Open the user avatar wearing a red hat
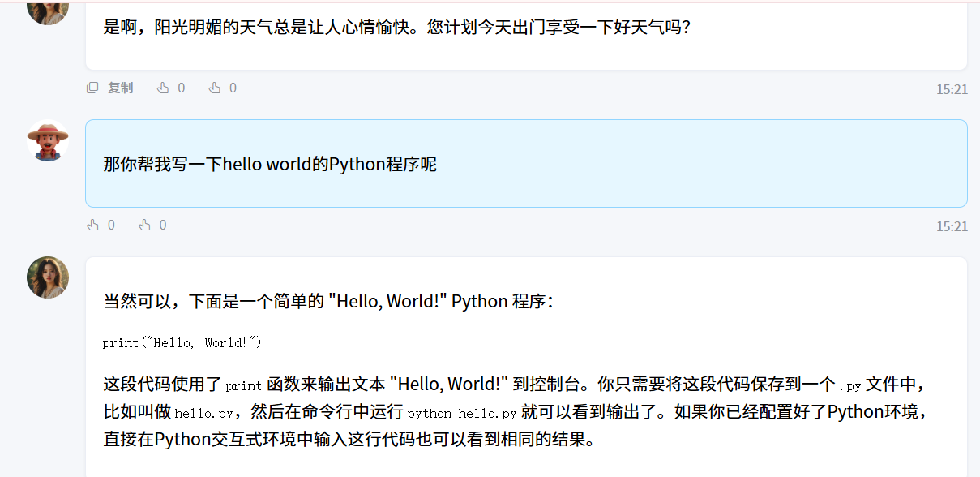980x477 pixels. [x=48, y=140]
